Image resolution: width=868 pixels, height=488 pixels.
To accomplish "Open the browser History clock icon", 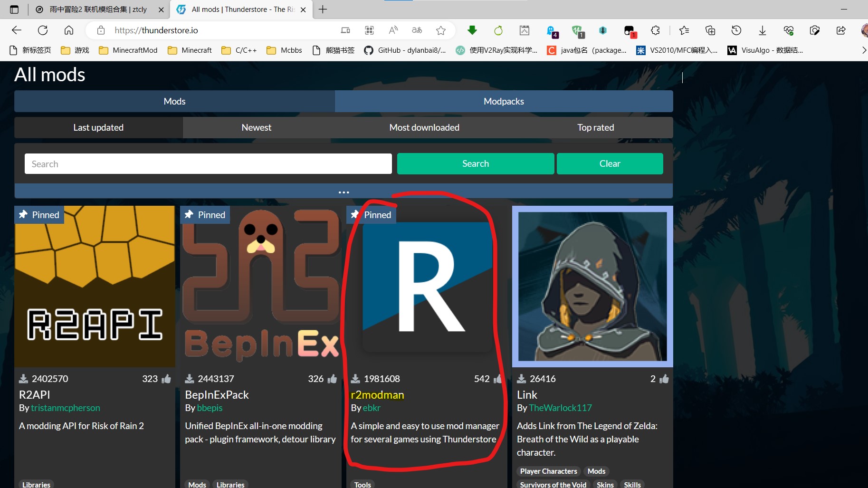I will tap(736, 30).
